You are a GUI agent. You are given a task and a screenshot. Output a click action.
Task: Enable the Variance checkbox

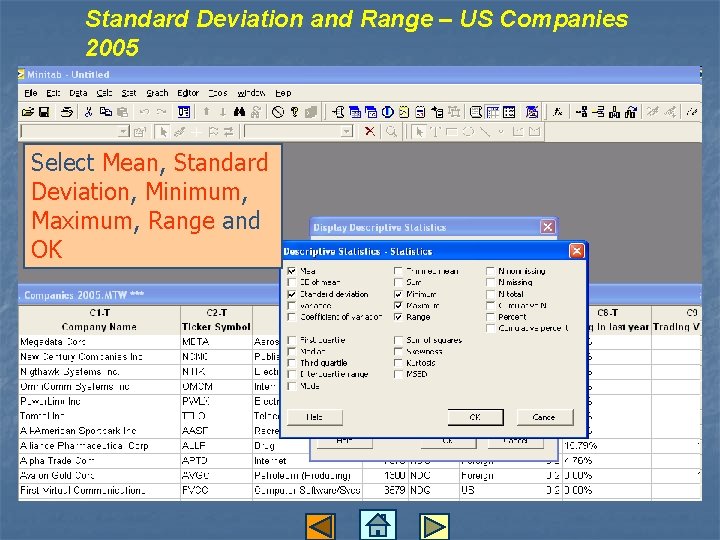pyautogui.click(x=292, y=305)
